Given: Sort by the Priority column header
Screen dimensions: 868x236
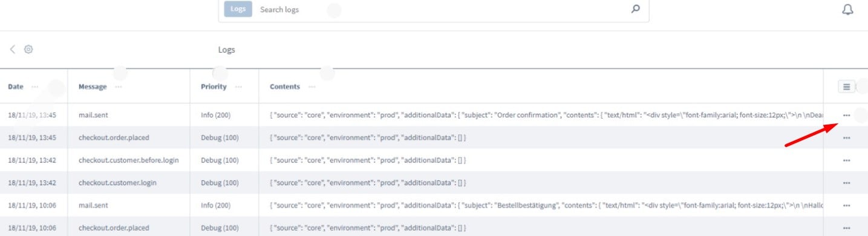Looking at the screenshot, I should point(214,87).
